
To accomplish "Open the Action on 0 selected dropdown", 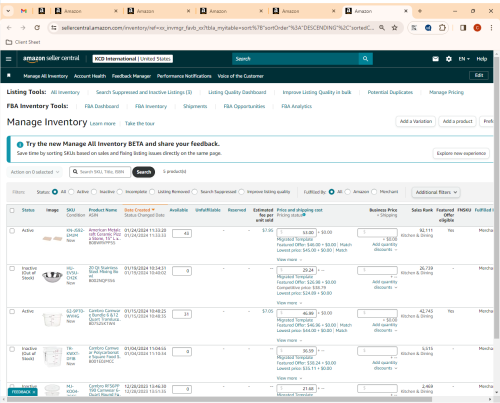I will pos(34,172).
